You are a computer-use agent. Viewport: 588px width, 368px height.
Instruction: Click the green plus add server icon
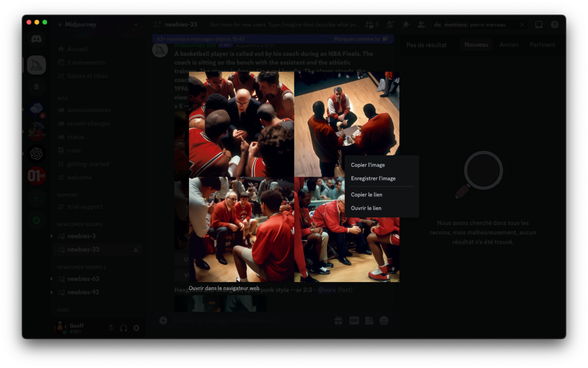(x=36, y=198)
